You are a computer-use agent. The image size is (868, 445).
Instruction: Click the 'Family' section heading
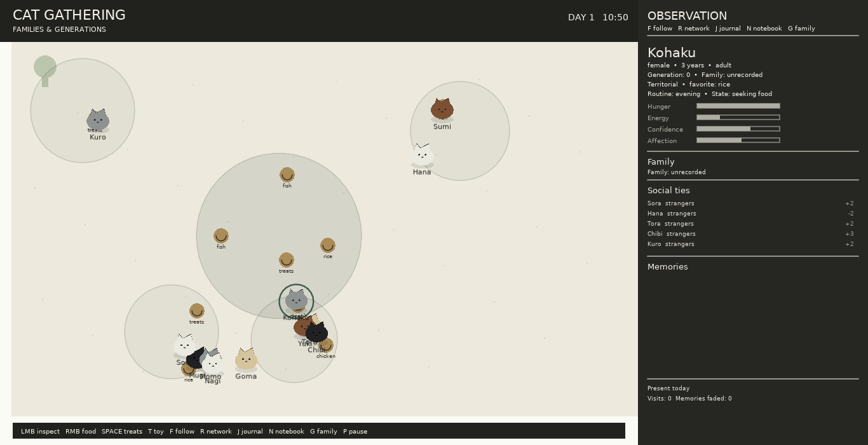tap(661, 162)
